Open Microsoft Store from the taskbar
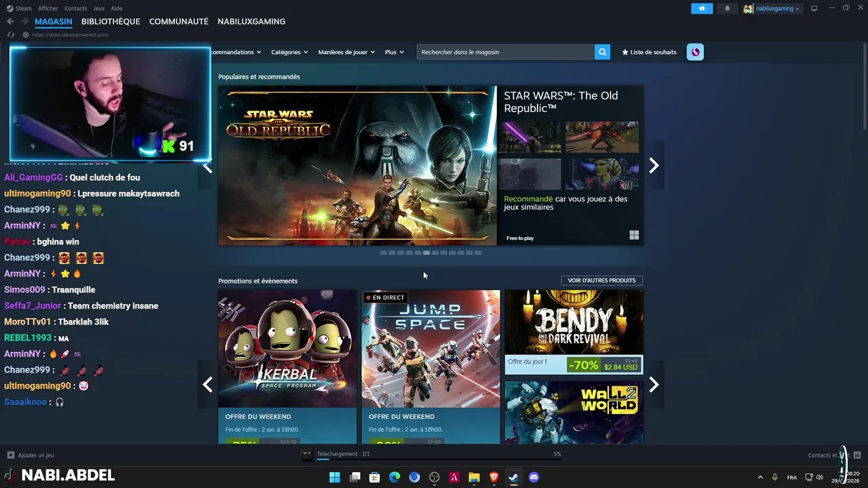868x488 pixels. tap(374, 477)
